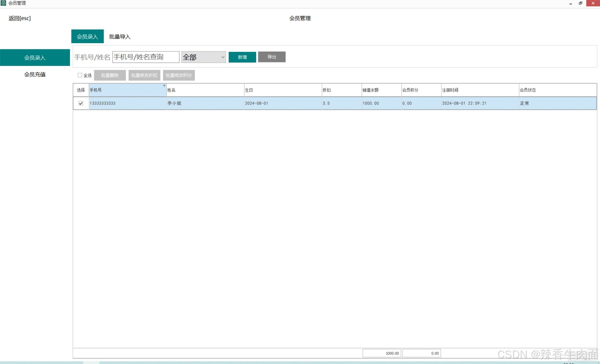Click the 批量修改折扣 button
Image resolution: width=600 pixels, height=364 pixels.
(x=144, y=75)
